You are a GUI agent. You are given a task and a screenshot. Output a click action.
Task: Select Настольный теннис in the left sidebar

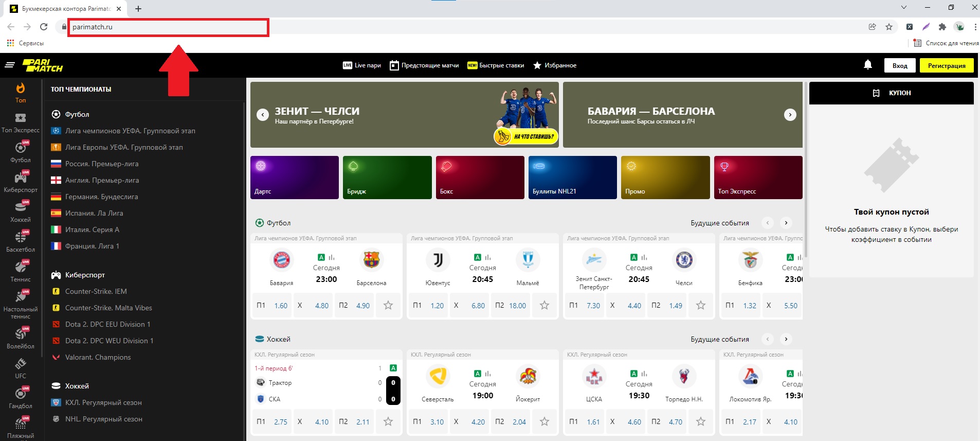tap(21, 305)
